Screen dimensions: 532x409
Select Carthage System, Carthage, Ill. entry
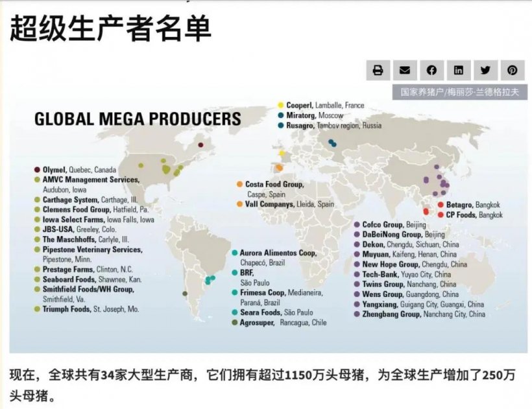point(86,200)
